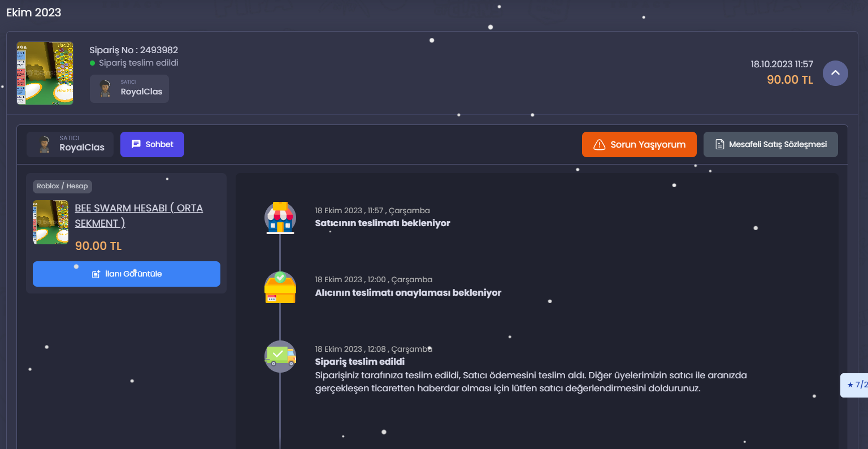Screen dimensions: 868x449
Task: Click the box icon for buyer confirmation step
Action: coord(280,287)
